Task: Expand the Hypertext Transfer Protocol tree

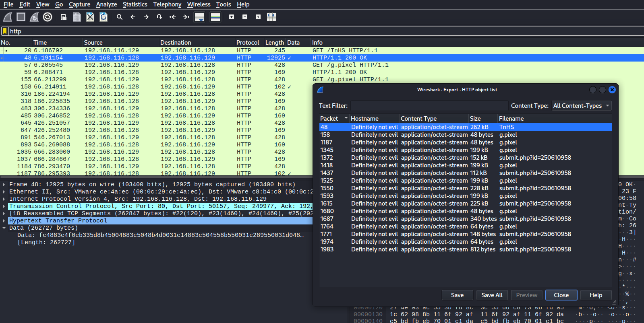Action: 4,221
